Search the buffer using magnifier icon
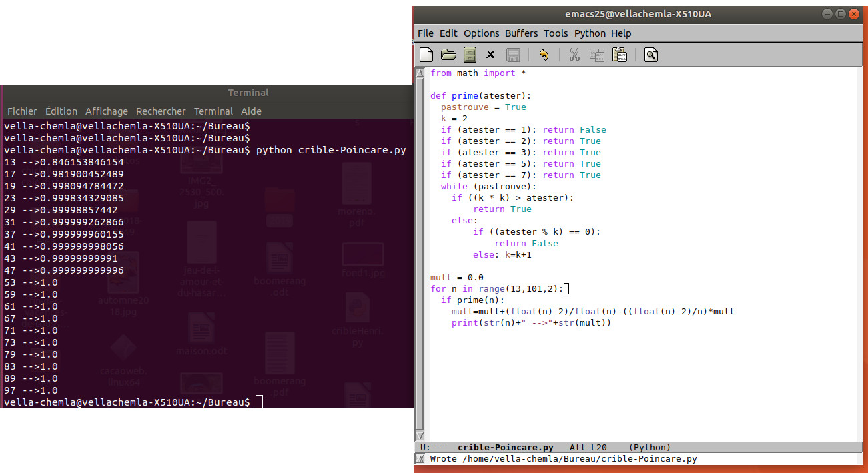Screen dimensions: 868x473 pos(651,55)
